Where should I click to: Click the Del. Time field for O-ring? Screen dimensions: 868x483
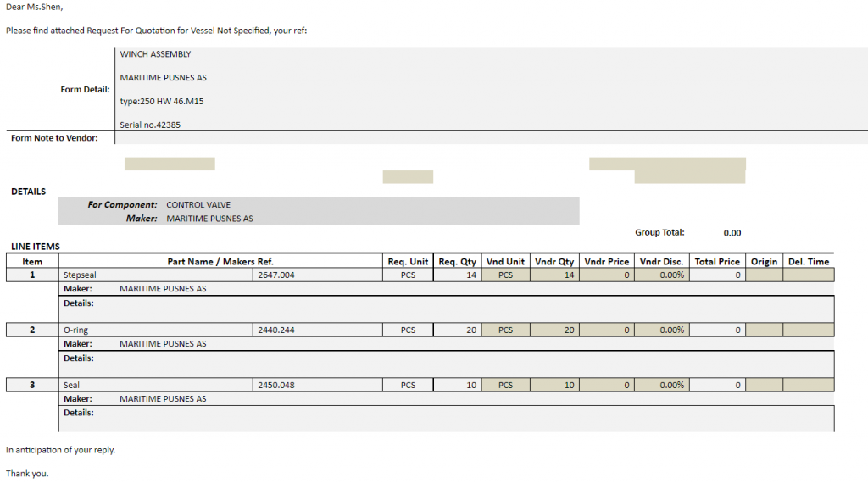click(808, 330)
